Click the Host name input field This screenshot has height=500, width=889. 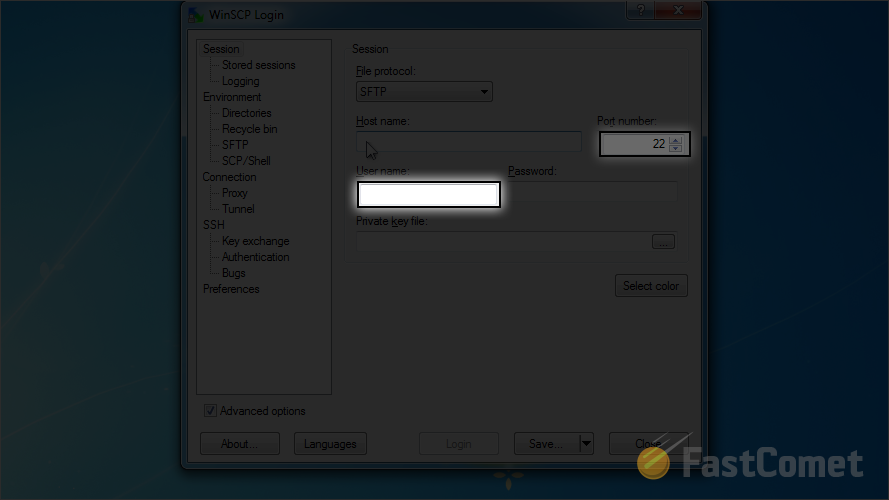coord(469,142)
